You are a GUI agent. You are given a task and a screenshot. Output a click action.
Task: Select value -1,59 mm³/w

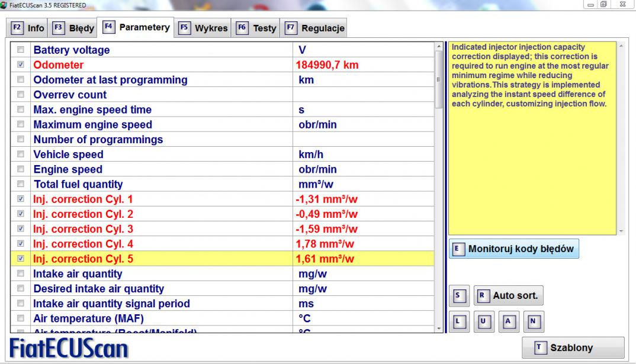coord(326,229)
